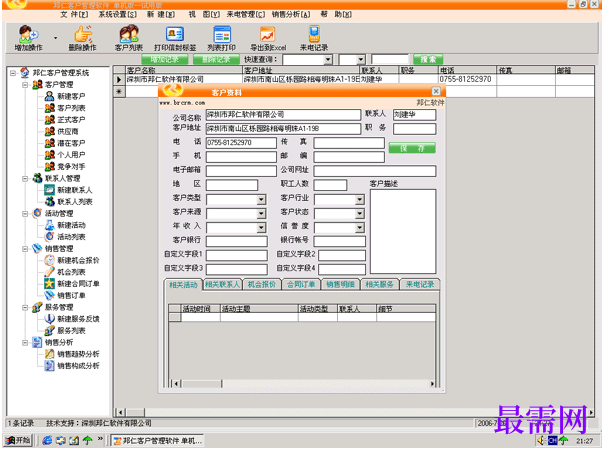This screenshot has height=451, width=606.
Task: Open 联系人列表 in the tree
Action: [x=75, y=202]
